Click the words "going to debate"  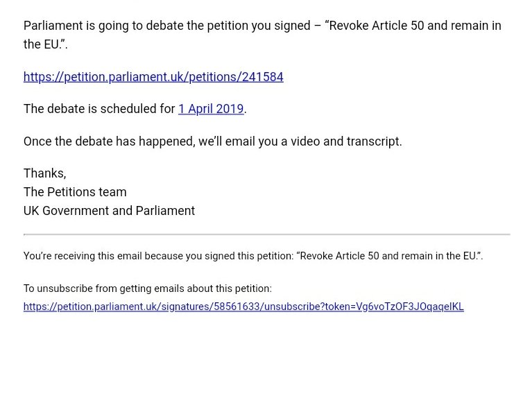pyautogui.click(x=135, y=26)
